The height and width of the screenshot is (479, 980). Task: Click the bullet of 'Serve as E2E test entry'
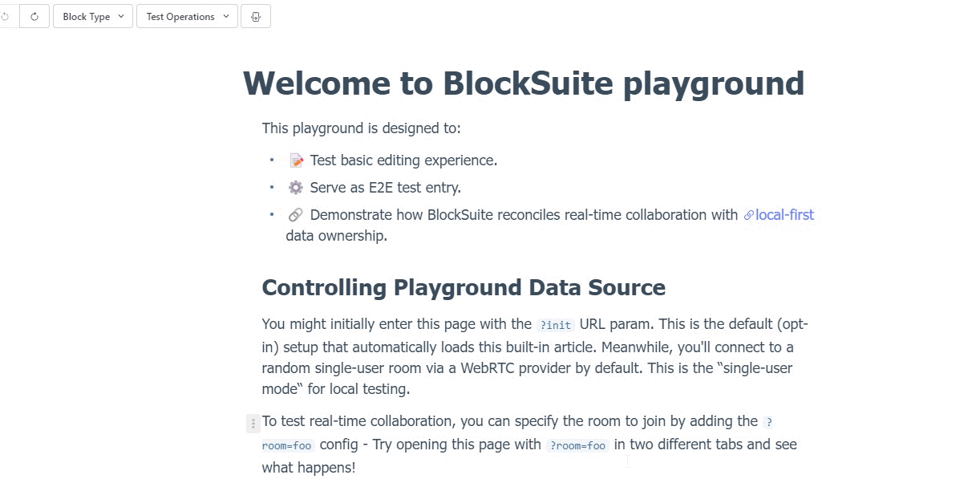click(271, 187)
